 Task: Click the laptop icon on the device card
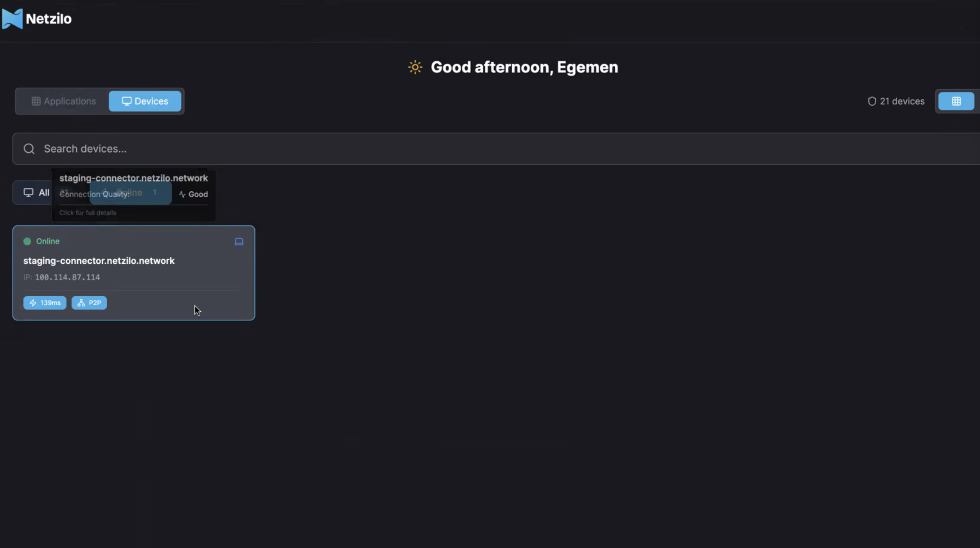pos(239,241)
